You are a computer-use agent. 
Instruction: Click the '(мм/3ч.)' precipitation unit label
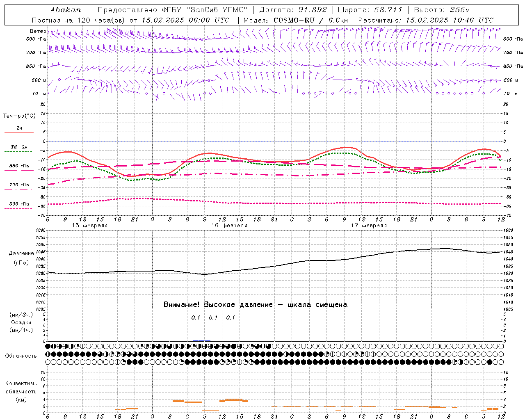pyautogui.click(x=21, y=315)
